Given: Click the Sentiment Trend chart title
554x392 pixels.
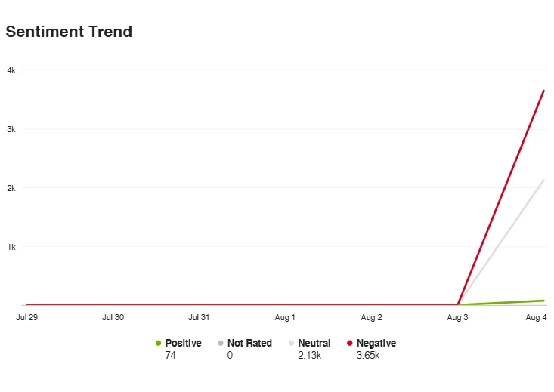Looking at the screenshot, I should (x=69, y=32).
